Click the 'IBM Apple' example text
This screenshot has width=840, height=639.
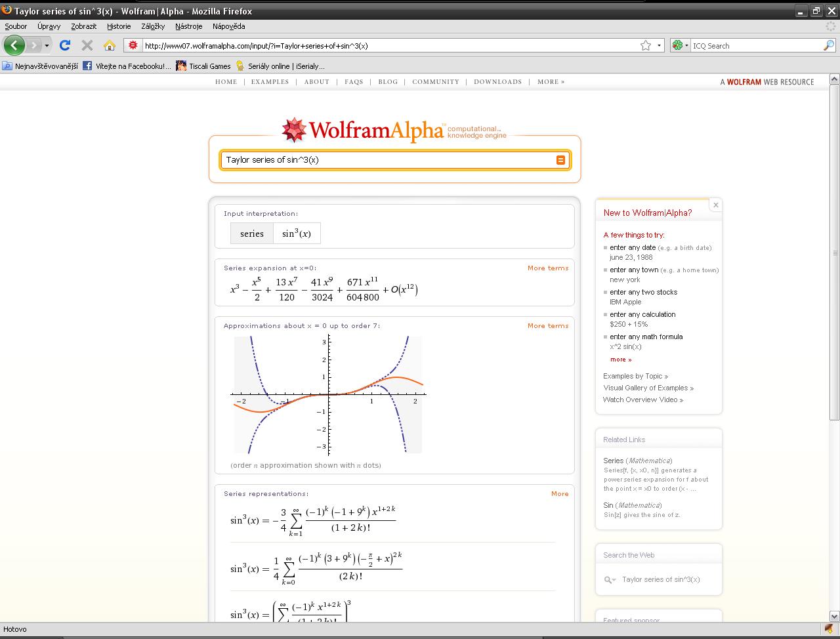[625, 302]
